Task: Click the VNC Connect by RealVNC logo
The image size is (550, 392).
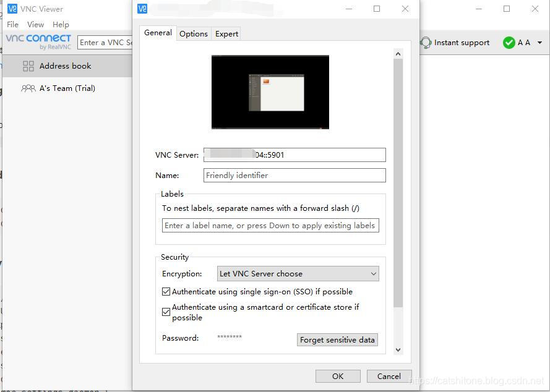Action: coord(38,41)
